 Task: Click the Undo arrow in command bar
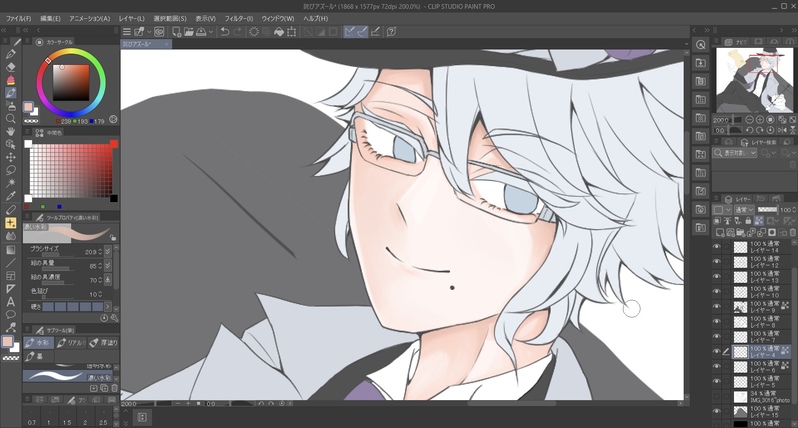[224, 32]
